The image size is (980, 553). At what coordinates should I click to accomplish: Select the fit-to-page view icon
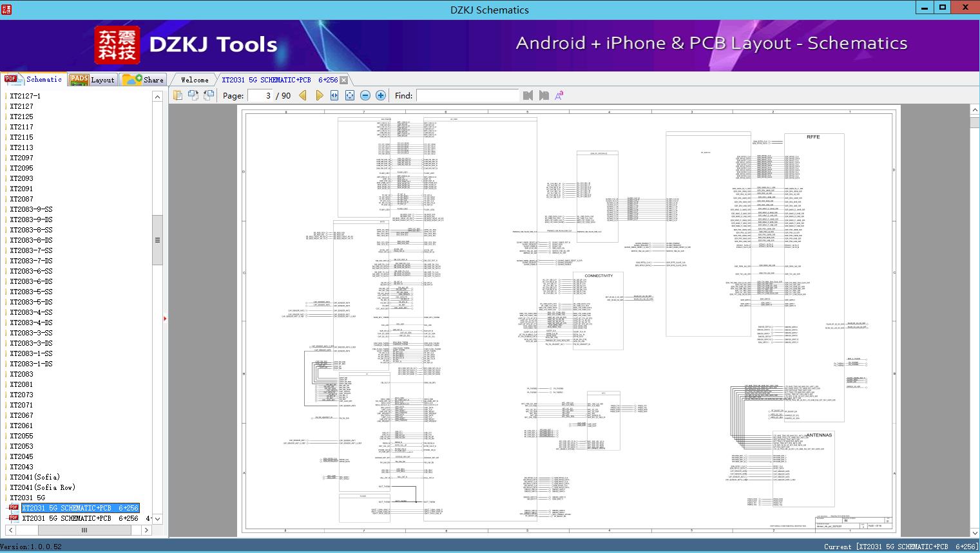349,95
